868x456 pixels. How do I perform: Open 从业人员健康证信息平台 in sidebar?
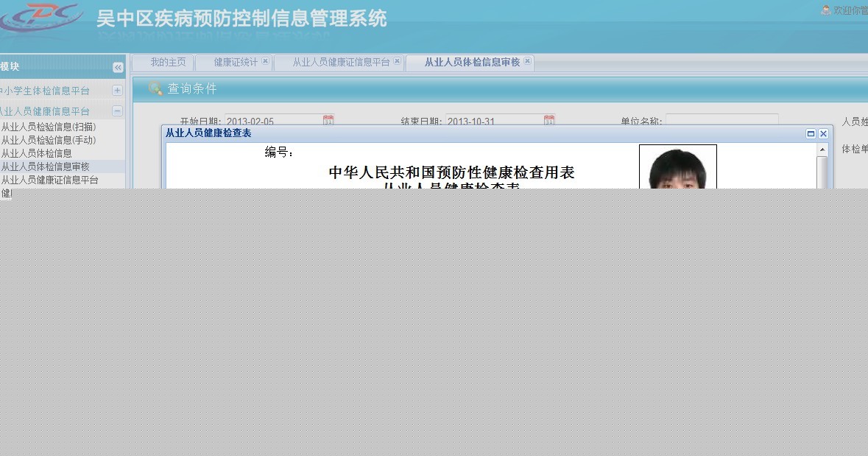point(50,180)
